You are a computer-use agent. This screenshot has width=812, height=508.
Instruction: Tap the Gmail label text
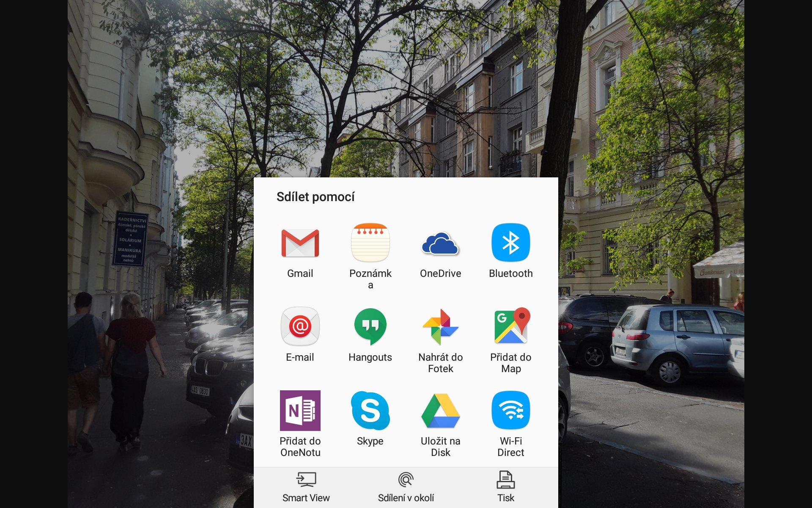click(300, 273)
